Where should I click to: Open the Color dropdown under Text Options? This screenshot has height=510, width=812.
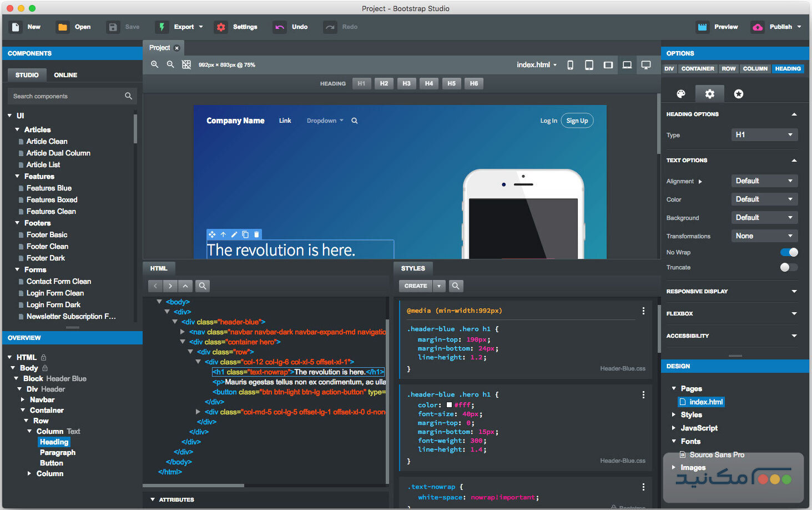point(764,199)
